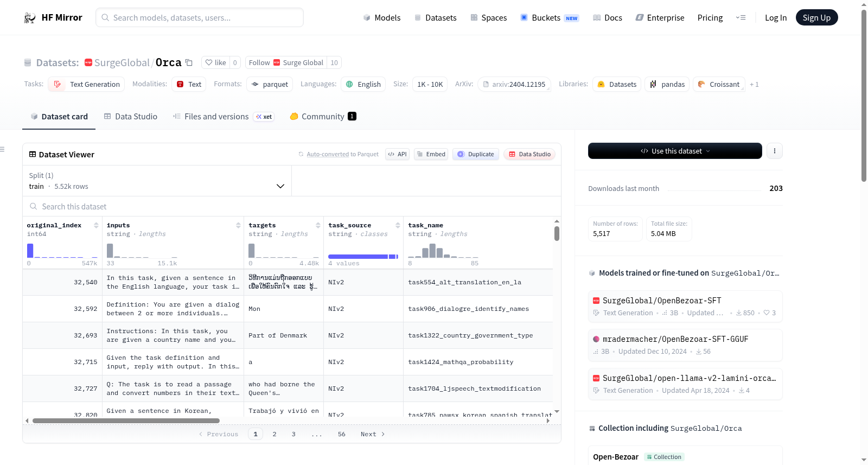Image resolution: width=868 pixels, height=465 pixels.
Task: Select the English language tag
Action: 363,84
